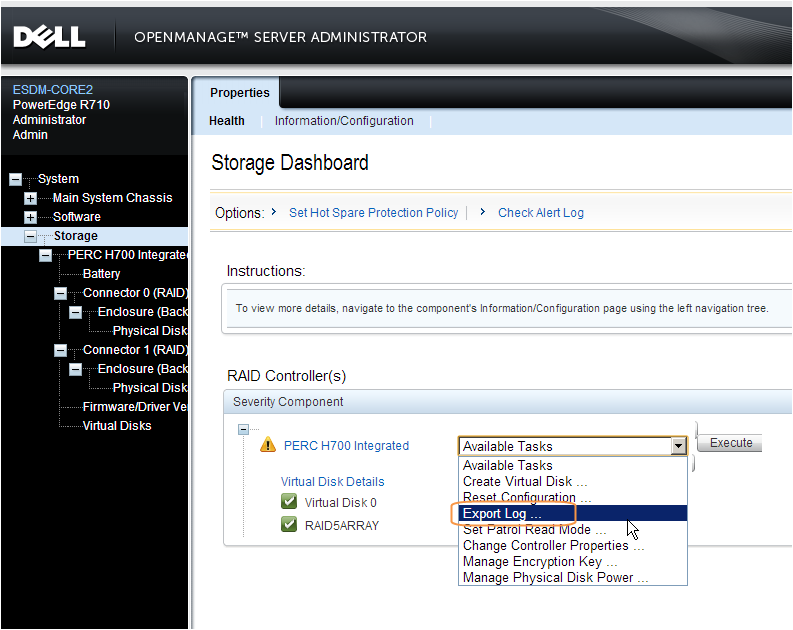Image resolution: width=793 pixels, height=630 pixels.
Task: Choose Available Tasks from the dropdown list
Action: [572, 465]
